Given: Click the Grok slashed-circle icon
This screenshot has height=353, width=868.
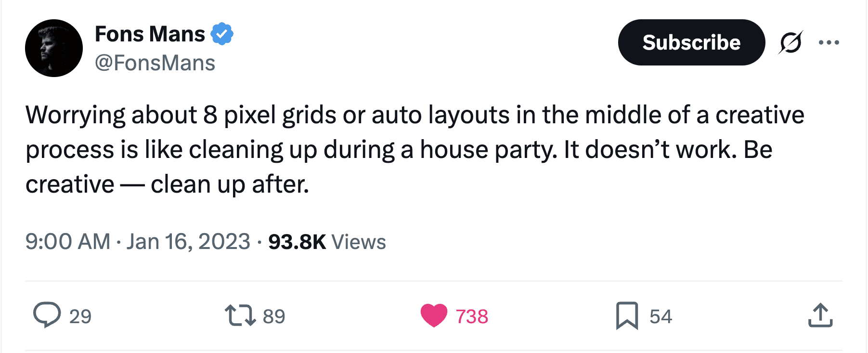Looking at the screenshot, I should tap(790, 42).
